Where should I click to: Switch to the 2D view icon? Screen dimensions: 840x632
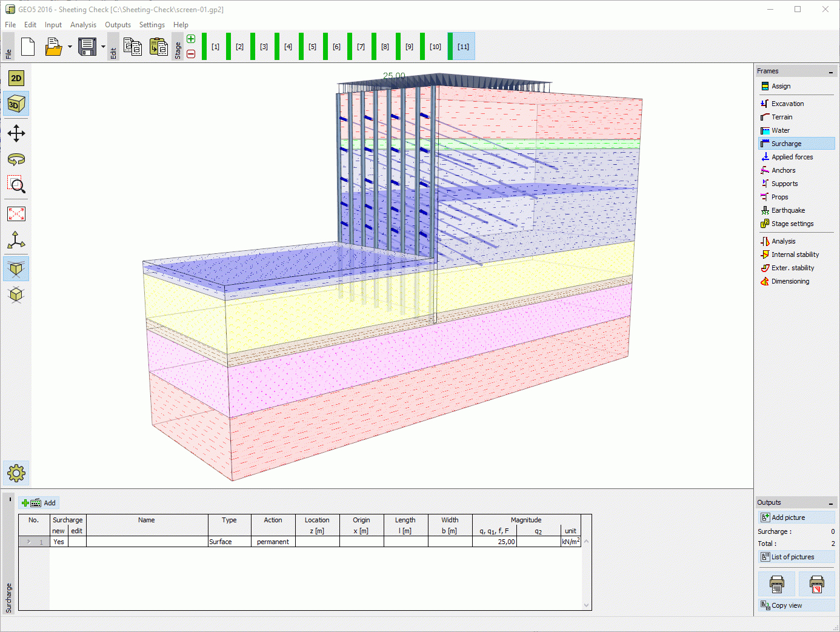point(16,78)
